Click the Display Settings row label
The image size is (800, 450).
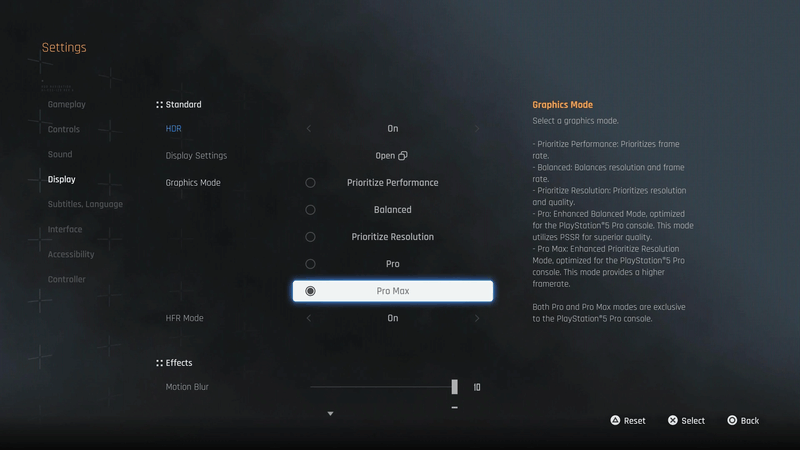196,156
